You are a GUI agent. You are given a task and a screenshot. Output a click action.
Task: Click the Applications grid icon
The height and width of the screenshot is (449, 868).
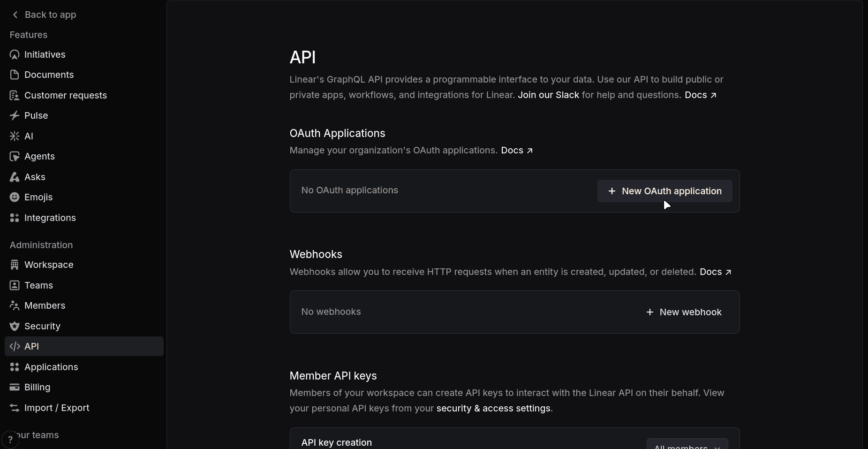15,367
